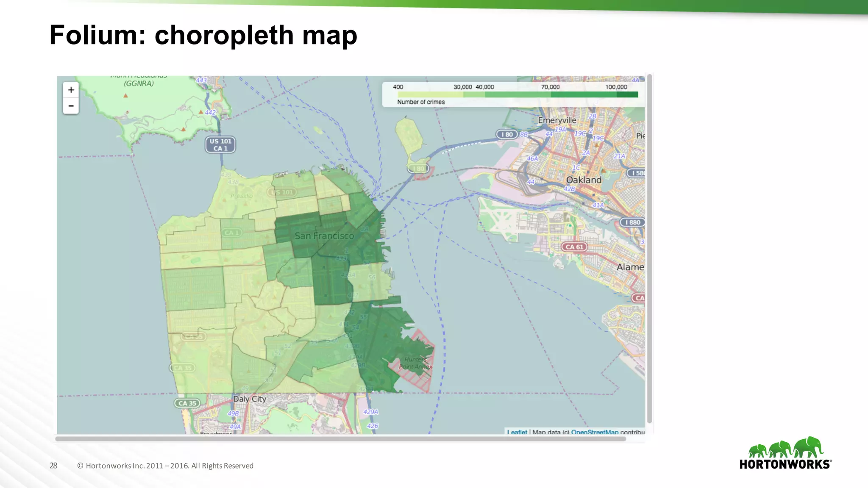The height and width of the screenshot is (488, 868).
Task: Click the I 80 shield near Emeryville
Action: [x=507, y=134]
